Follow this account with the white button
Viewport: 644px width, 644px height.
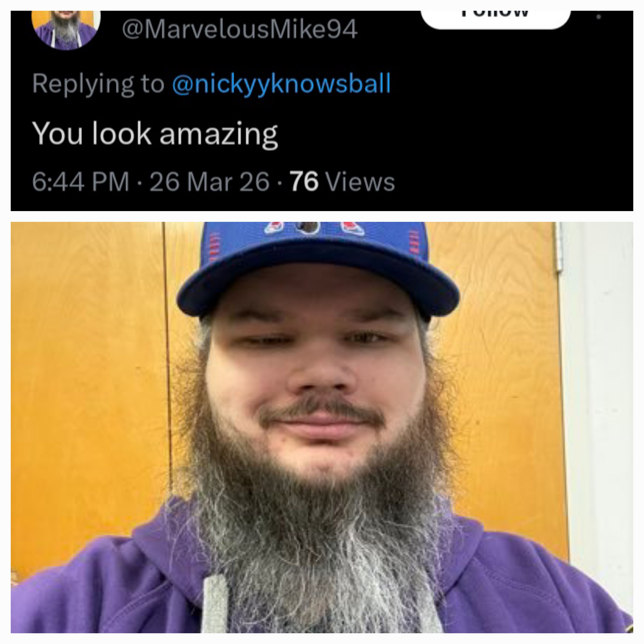click(x=495, y=19)
